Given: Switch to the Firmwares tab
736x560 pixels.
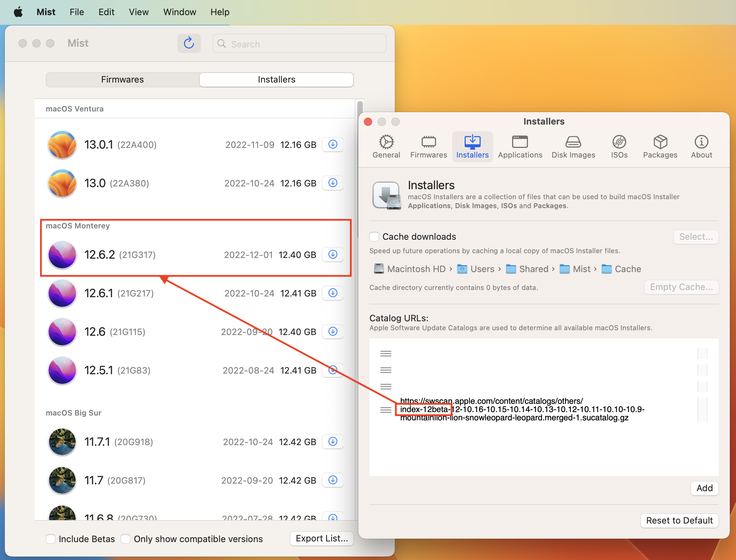Looking at the screenshot, I should [x=122, y=79].
